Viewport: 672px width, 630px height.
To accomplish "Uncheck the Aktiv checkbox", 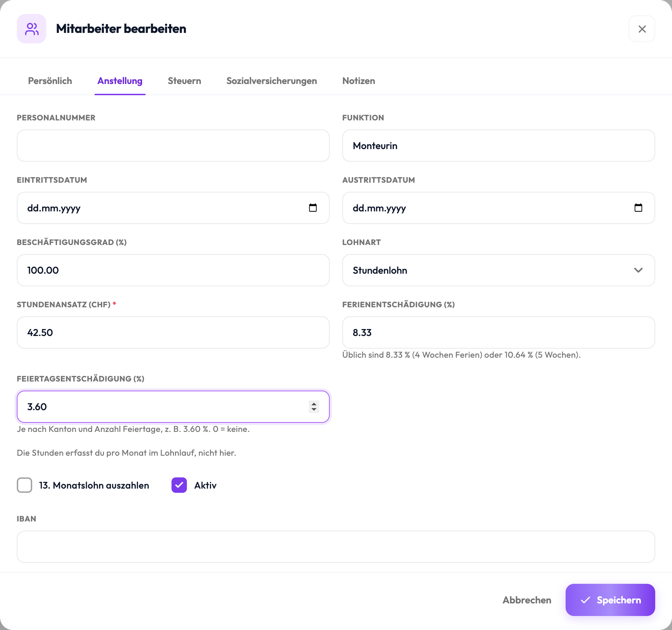I will (x=179, y=485).
